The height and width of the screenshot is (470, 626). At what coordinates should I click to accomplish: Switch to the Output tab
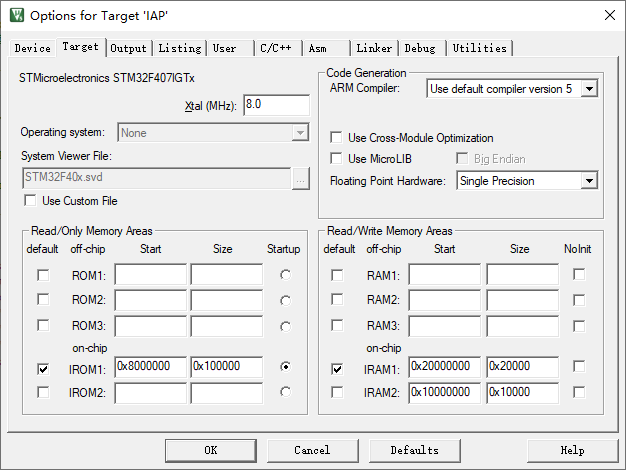[x=129, y=48]
